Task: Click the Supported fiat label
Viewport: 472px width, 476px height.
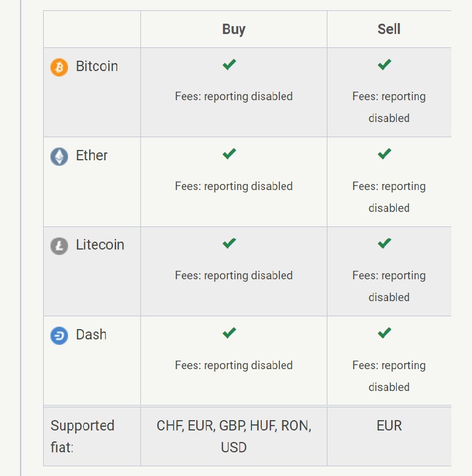Action: [x=83, y=437]
